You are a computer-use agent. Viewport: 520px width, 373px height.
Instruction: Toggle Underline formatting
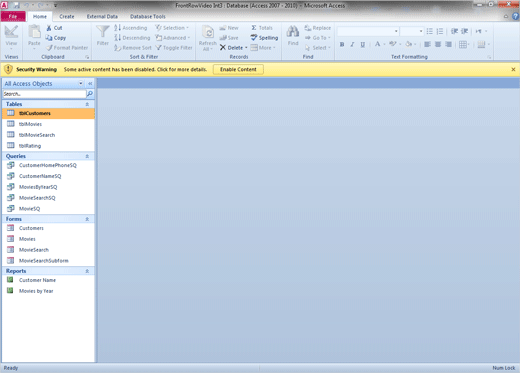click(363, 44)
